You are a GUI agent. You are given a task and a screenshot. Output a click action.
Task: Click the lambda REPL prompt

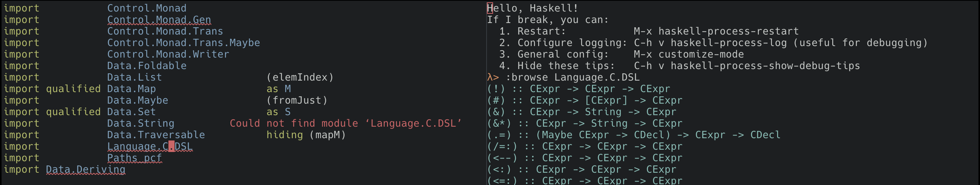click(493, 77)
